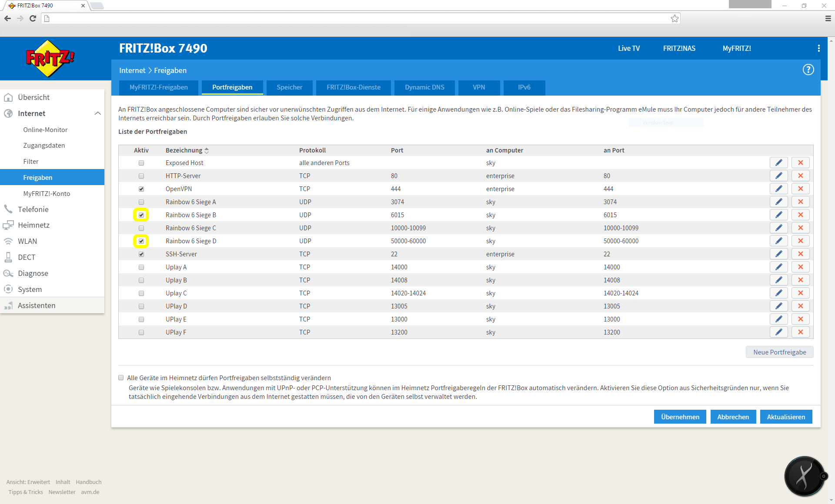Edit the HTTP-Server rule via pencil icon

coord(778,176)
